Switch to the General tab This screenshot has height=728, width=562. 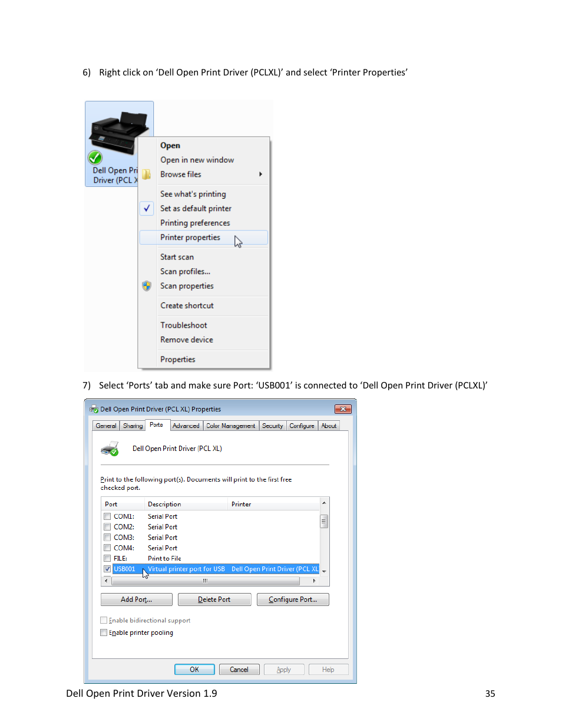[106, 426]
